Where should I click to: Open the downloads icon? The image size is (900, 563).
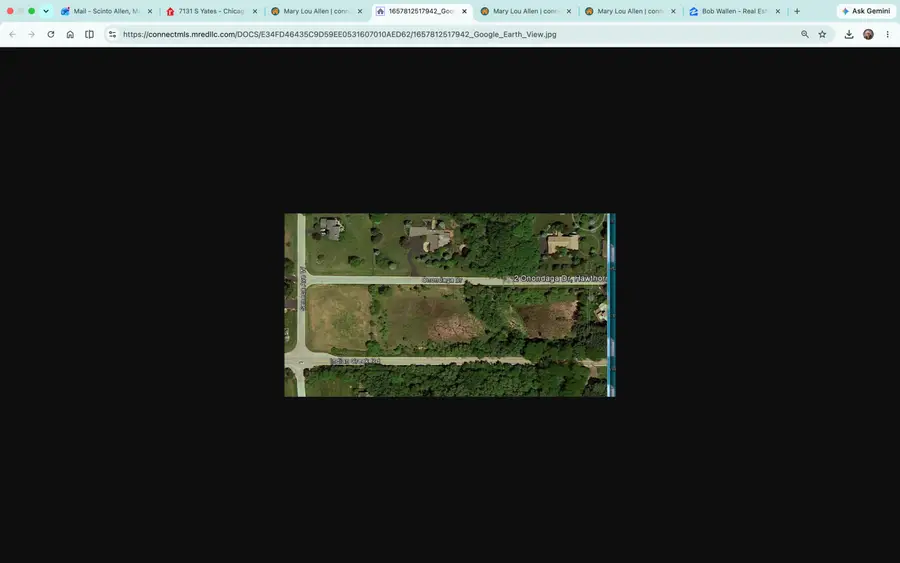(849, 34)
